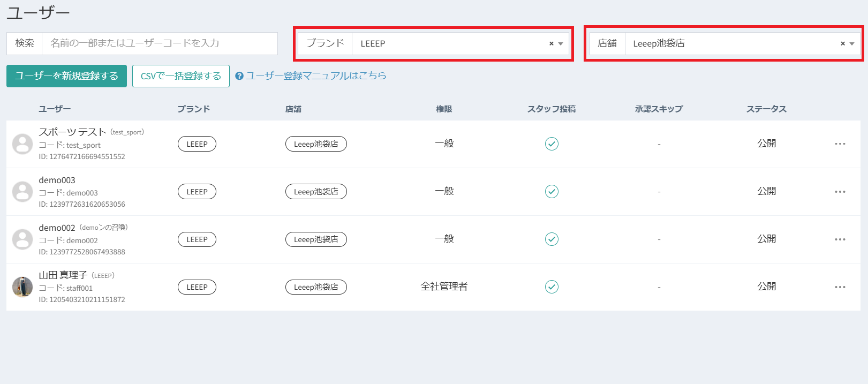868x384 pixels.
Task: Click ユーザーを新規登録する button
Action: click(66, 76)
